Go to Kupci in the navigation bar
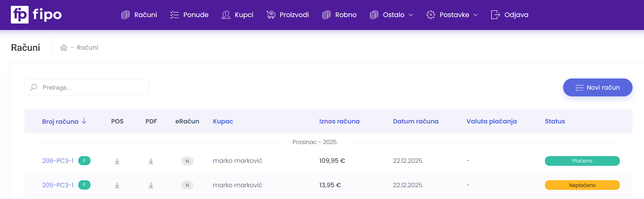 pyautogui.click(x=238, y=15)
